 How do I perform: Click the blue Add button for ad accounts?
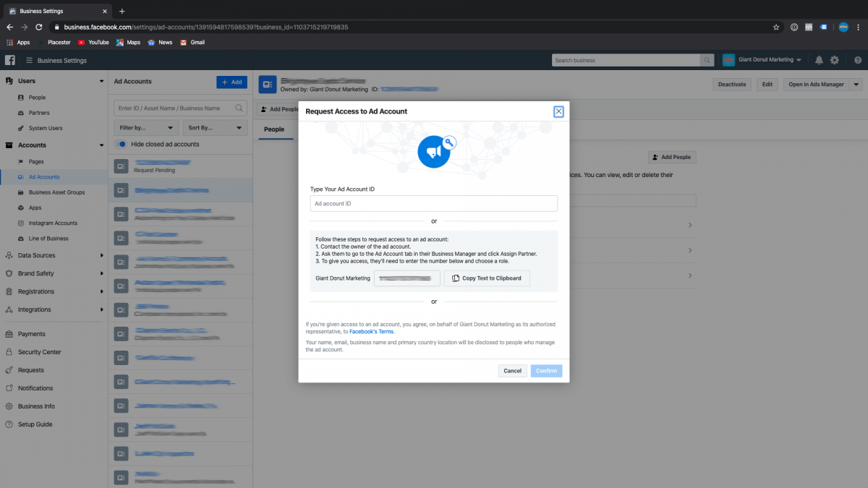(231, 82)
